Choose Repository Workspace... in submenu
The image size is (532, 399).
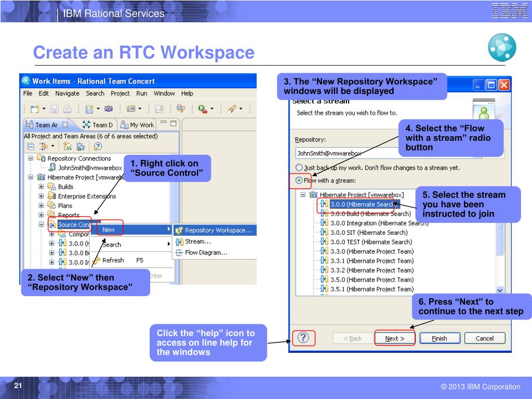(x=215, y=230)
